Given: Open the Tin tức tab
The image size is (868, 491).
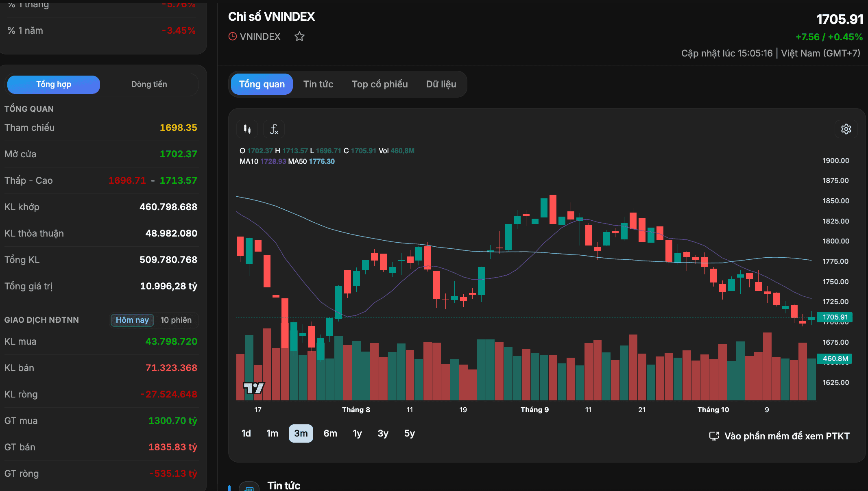Looking at the screenshot, I should [x=318, y=84].
